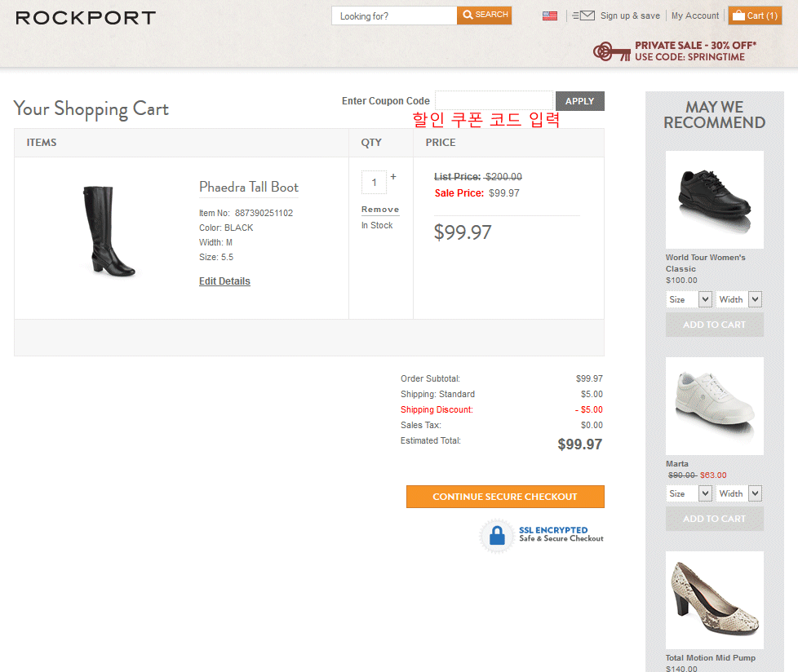Click the Sign up & save link
Screen dimensions: 798x672
coord(630,15)
